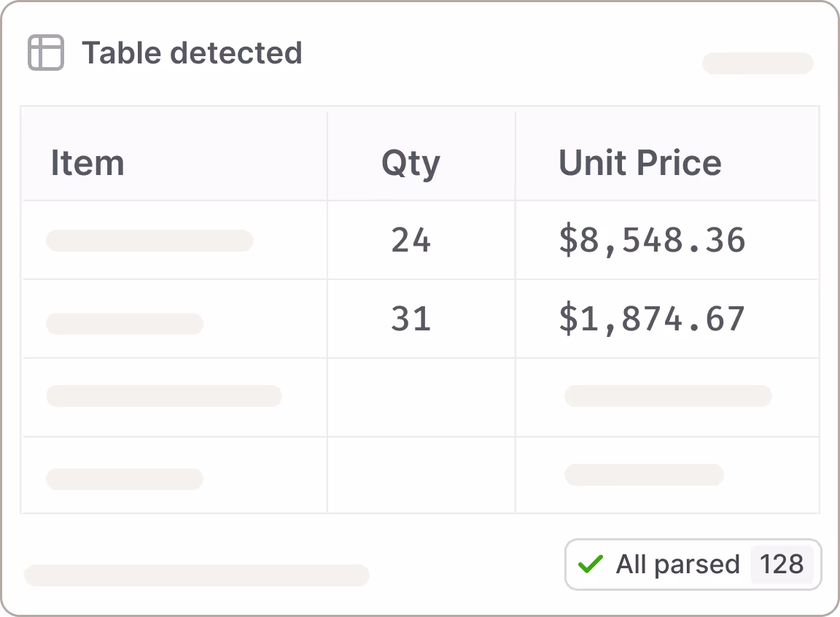Click the 128 count badge
The image size is (840, 617).
781,564
